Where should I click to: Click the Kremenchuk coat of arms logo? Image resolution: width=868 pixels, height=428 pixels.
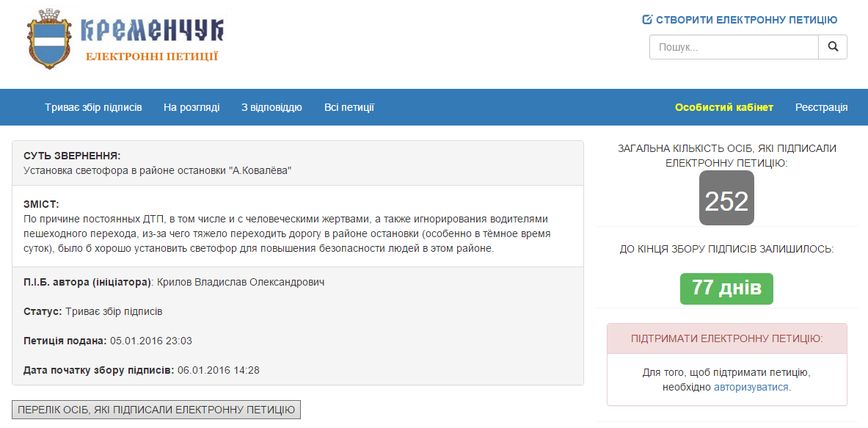coord(51,39)
